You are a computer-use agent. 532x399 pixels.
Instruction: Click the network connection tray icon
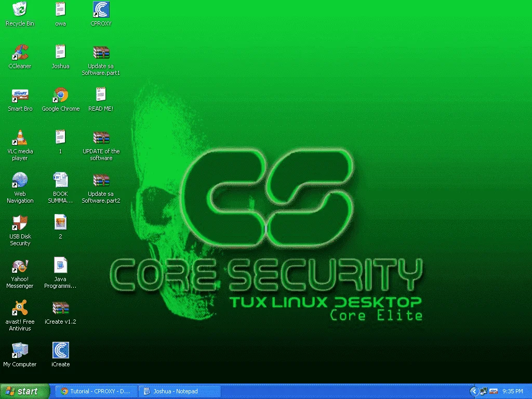[484, 392]
